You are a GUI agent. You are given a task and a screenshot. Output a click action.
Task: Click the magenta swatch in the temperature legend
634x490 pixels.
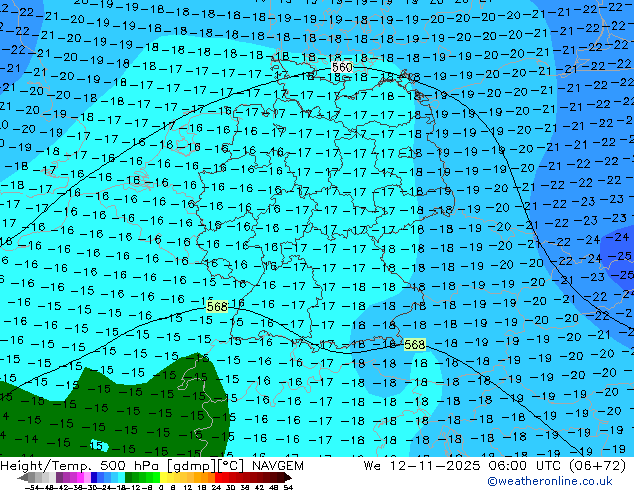pyautogui.click(x=80, y=477)
